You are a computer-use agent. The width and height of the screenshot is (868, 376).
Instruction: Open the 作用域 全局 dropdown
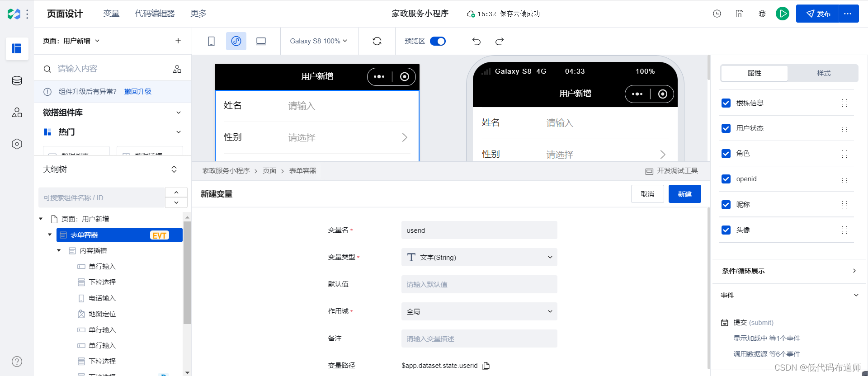[x=479, y=311]
